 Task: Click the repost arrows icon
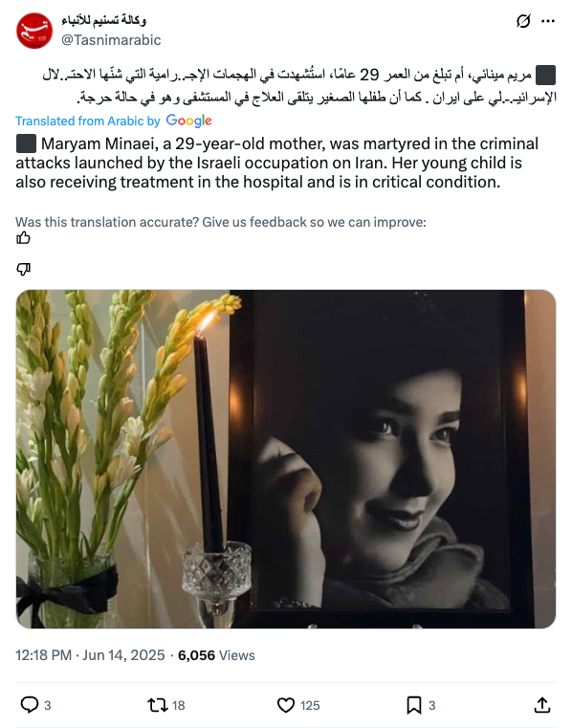pyautogui.click(x=158, y=705)
